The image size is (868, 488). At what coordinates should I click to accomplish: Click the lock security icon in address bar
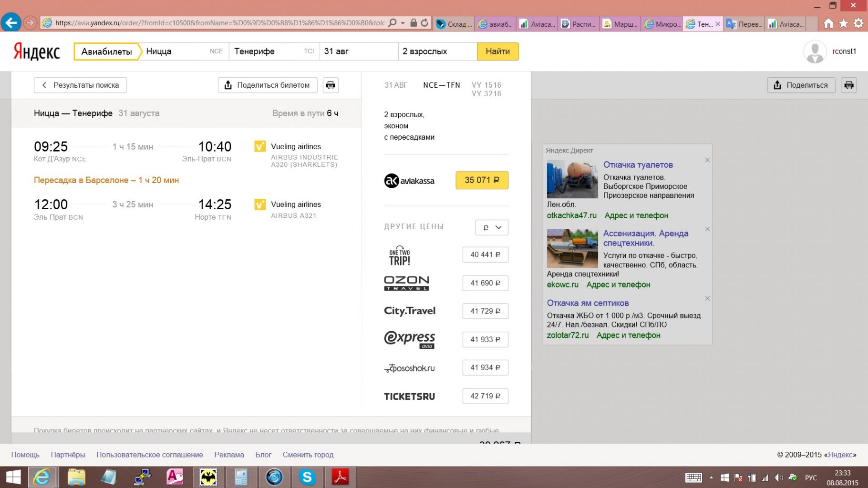[x=413, y=23]
